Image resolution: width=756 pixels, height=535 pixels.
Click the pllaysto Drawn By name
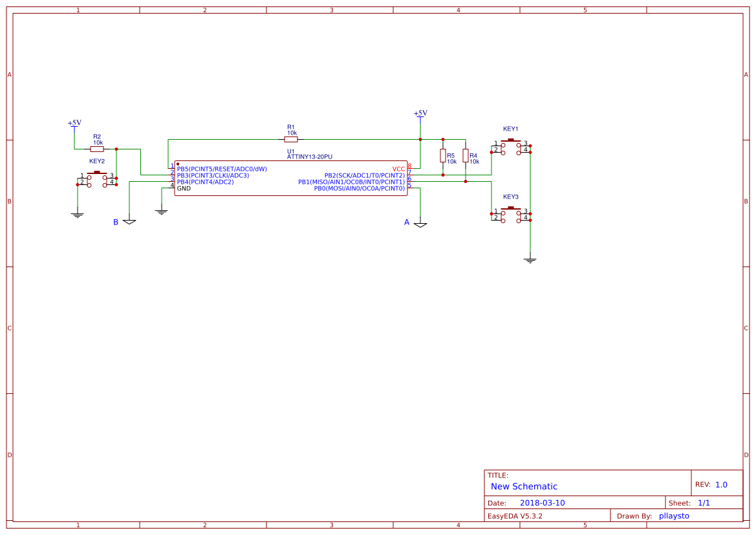point(673,516)
